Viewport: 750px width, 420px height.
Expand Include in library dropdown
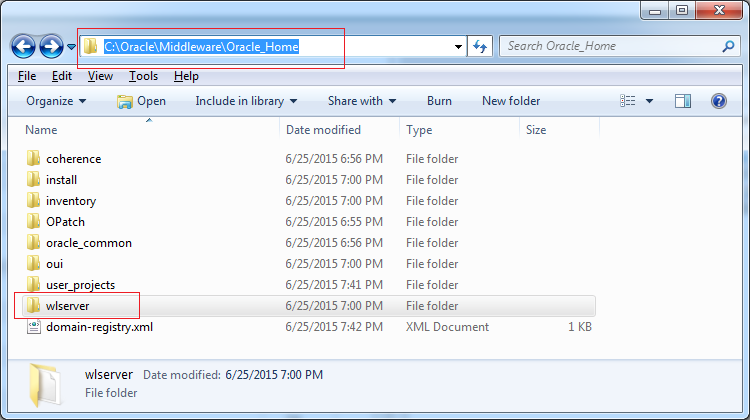246,101
